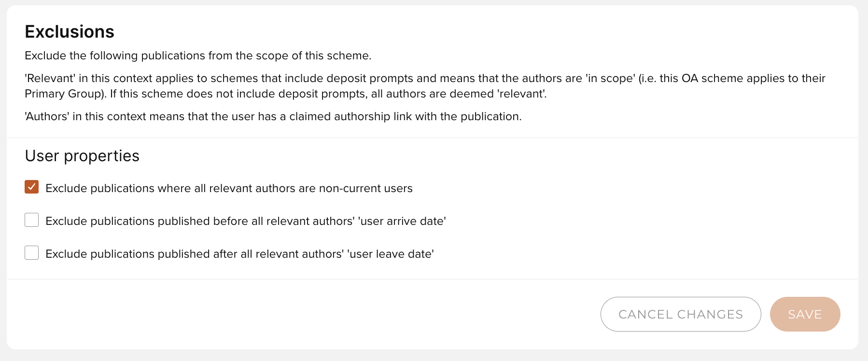Click the User properties section heading

click(82, 156)
